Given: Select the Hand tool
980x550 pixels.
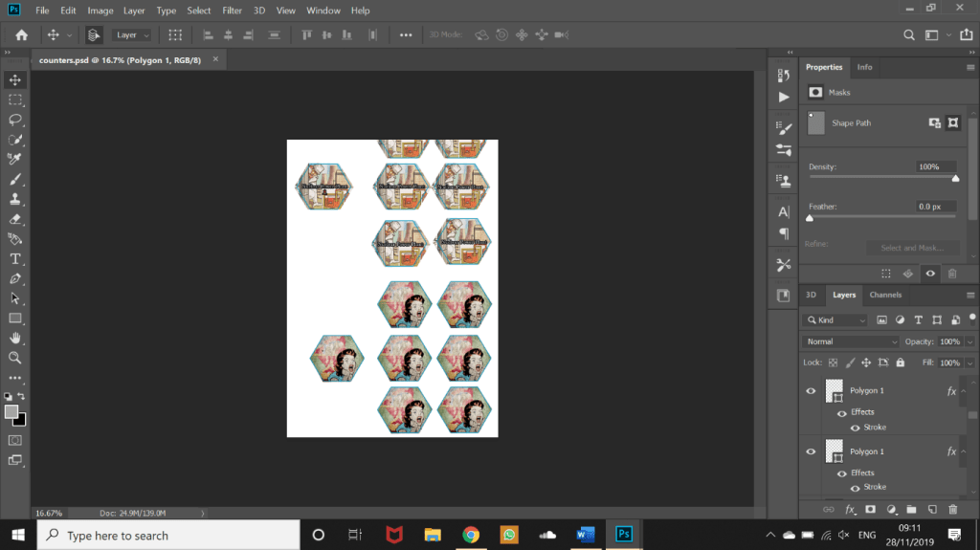Looking at the screenshot, I should click(15, 338).
